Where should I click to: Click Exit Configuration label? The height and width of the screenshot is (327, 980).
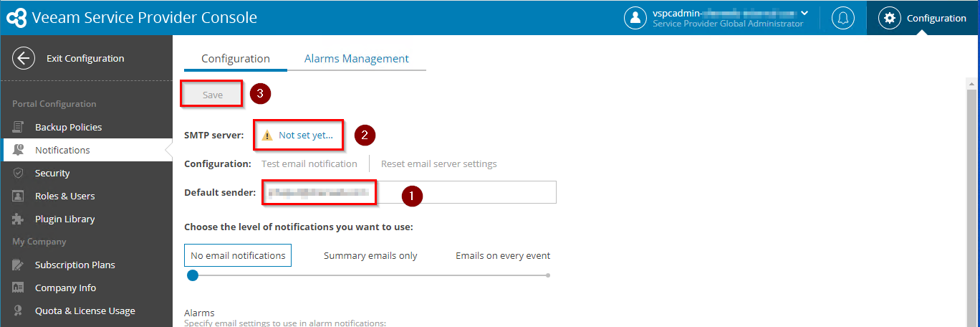[x=85, y=58]
